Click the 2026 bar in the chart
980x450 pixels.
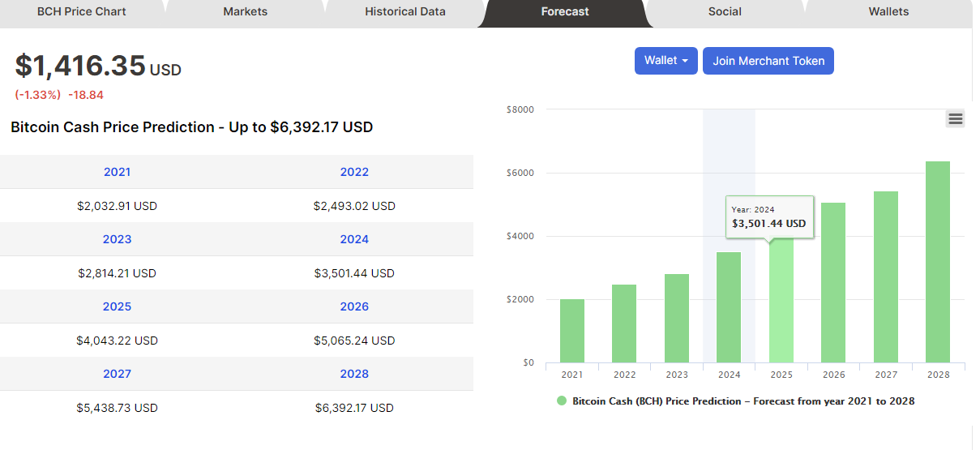833,283
